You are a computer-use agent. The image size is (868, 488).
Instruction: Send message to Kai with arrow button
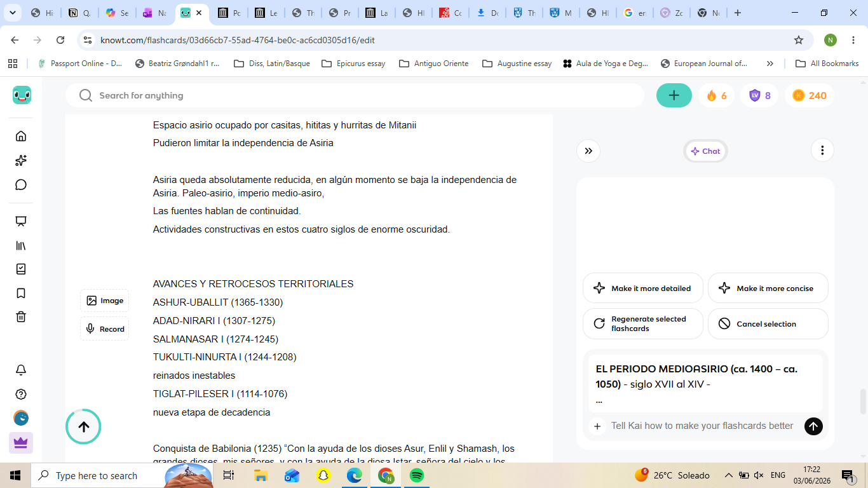point(813,426)
